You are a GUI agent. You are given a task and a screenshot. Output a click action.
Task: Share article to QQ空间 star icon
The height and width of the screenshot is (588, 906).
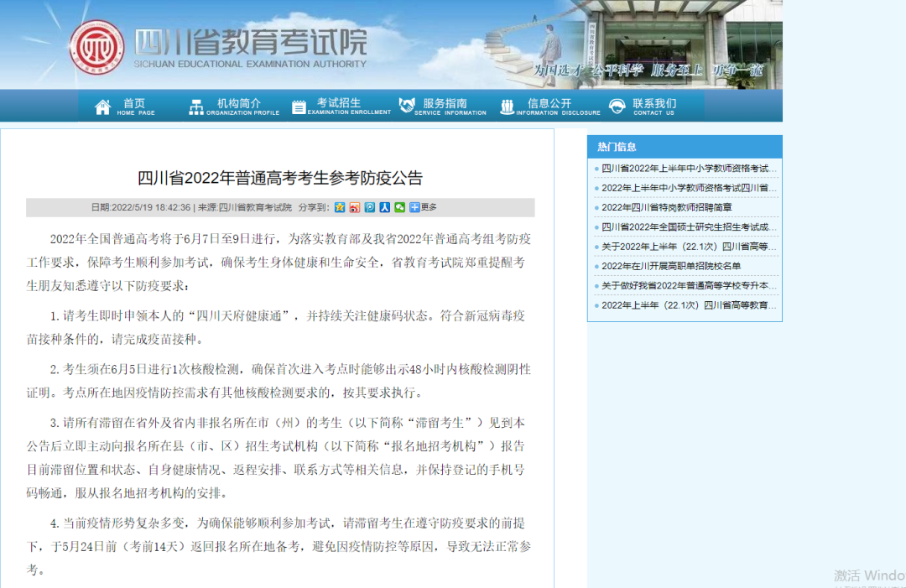[339, 207]
